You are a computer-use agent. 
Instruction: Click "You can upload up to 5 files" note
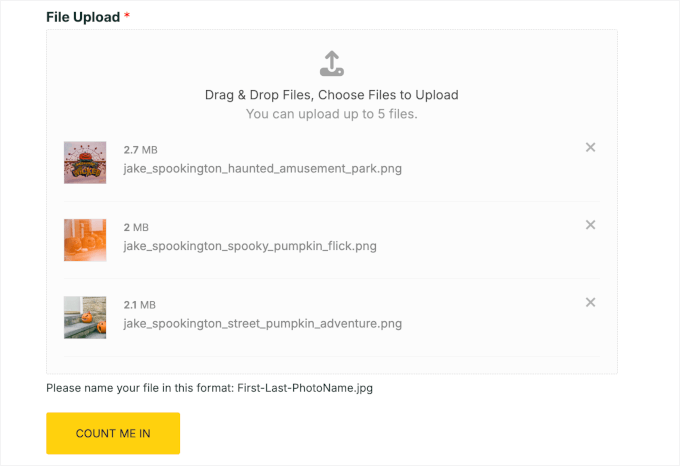(331, 114)
